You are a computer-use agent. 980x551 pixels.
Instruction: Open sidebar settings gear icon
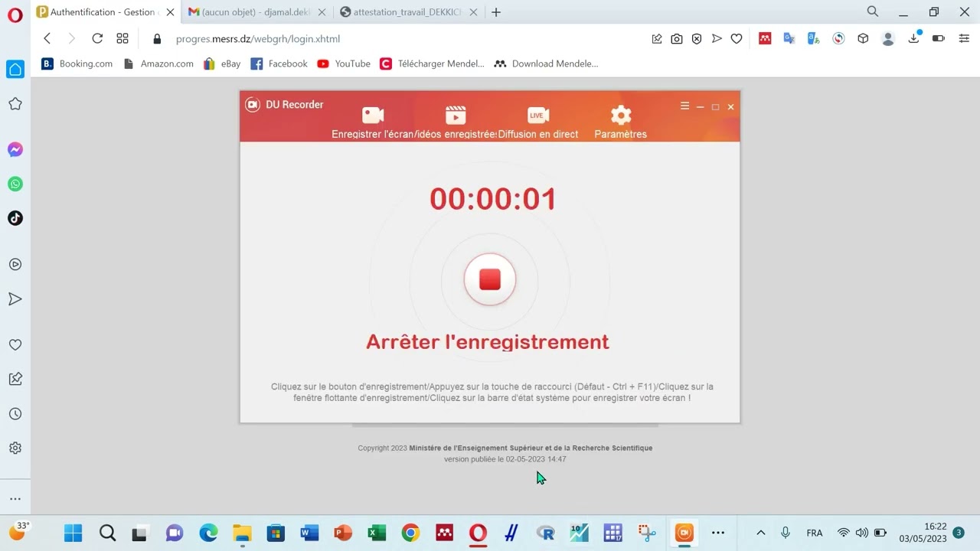15,448
